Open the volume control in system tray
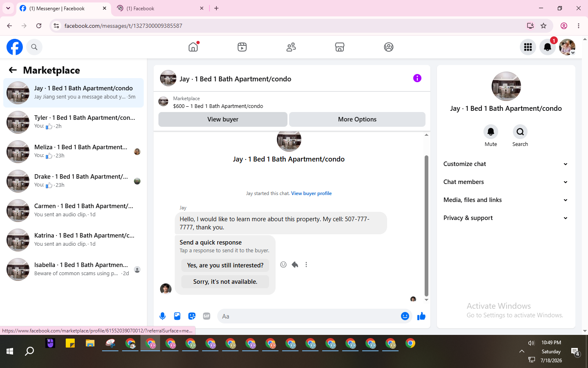The height and width of the screenshot is (368, 588). coord(531,343)
